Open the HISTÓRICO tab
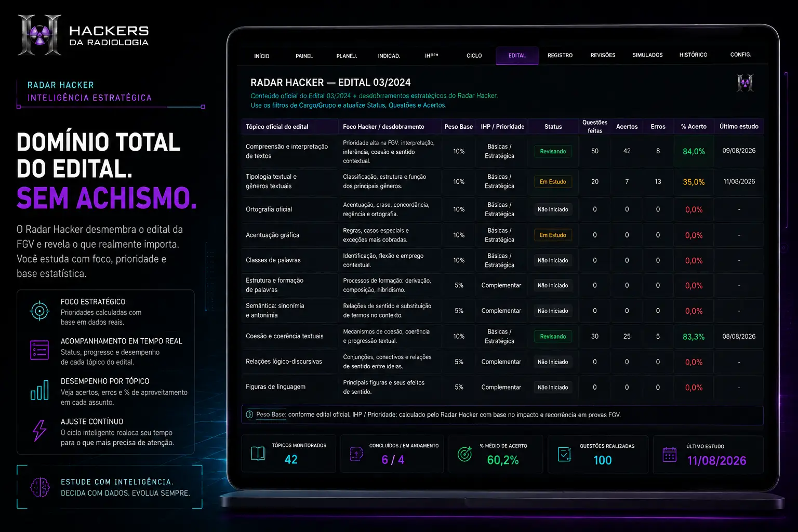This screenshot has width=798, height=532. (x=693, y=55)
